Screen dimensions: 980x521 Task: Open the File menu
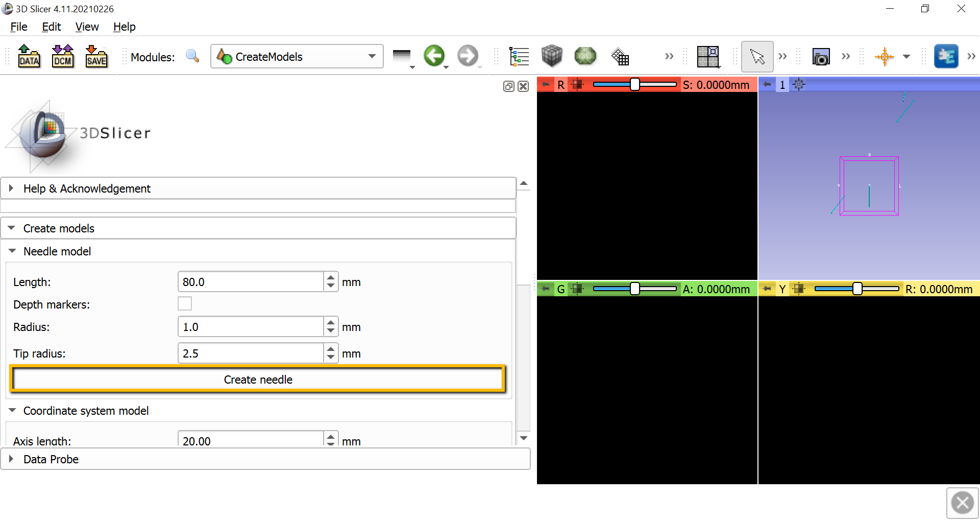click(x=19, y=27)
